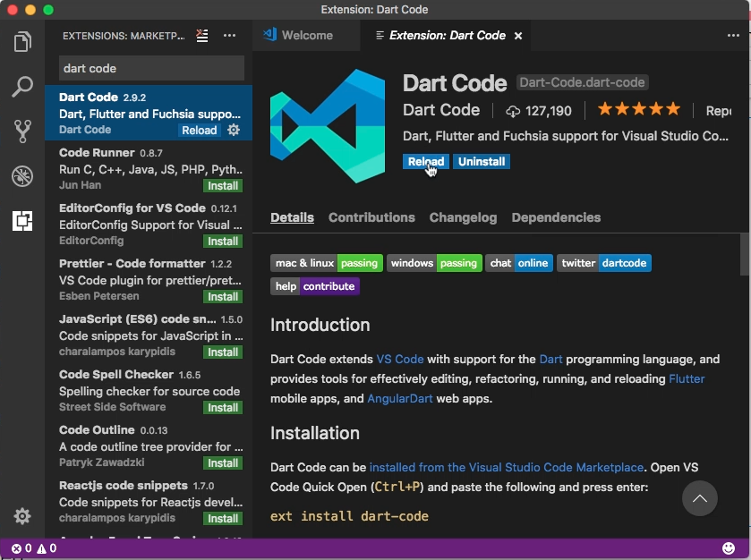This screenshot has height=560, width=751.
Task: Click the Dart Code manage gear icon
Action: pos(234,130)
